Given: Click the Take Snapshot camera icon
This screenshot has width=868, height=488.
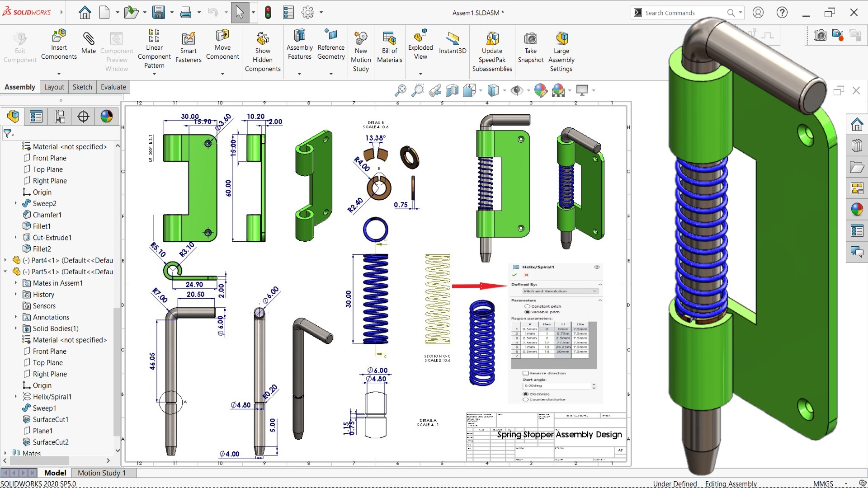Looking at the screenshot, I should click(530, 39).
